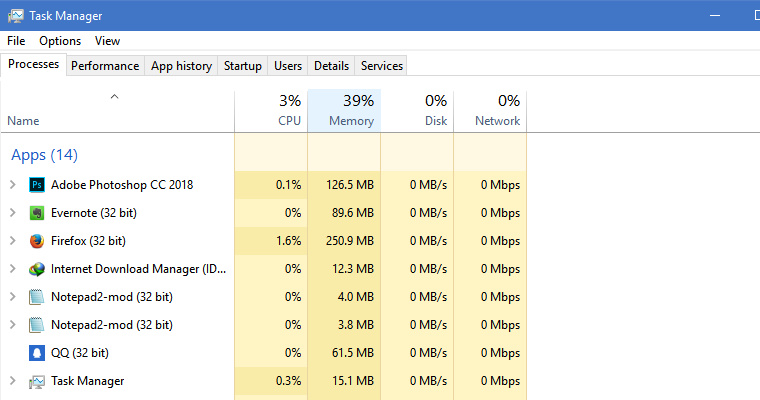Switch to the Performance tab
Viewport: 760px width, 400px height.
click(105, 66)
